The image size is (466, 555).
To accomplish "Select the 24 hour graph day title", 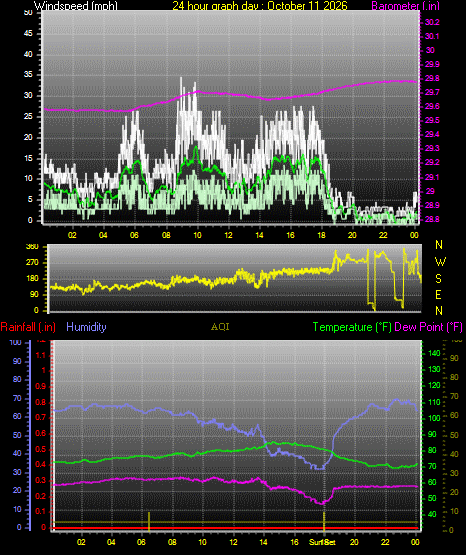I will coord(260,5).
